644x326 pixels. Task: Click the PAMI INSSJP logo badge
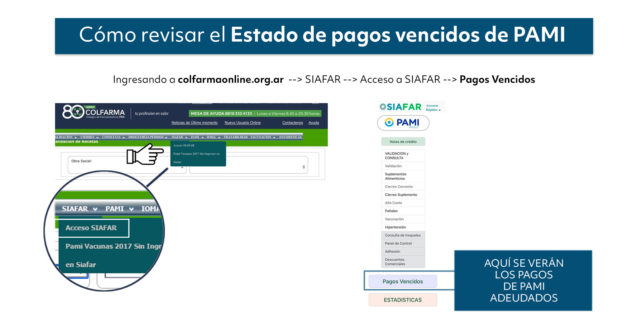(x=403, y=123)
